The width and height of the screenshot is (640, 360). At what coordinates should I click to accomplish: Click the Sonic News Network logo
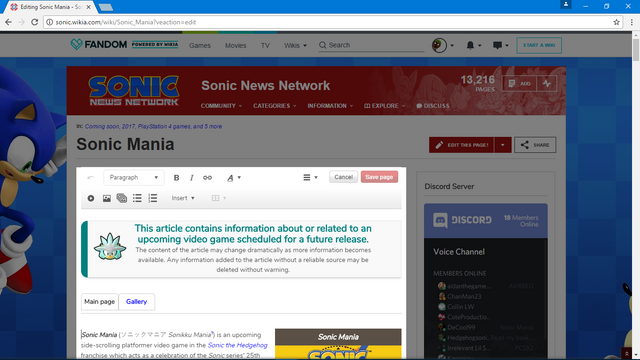click(x=134, y=91)
